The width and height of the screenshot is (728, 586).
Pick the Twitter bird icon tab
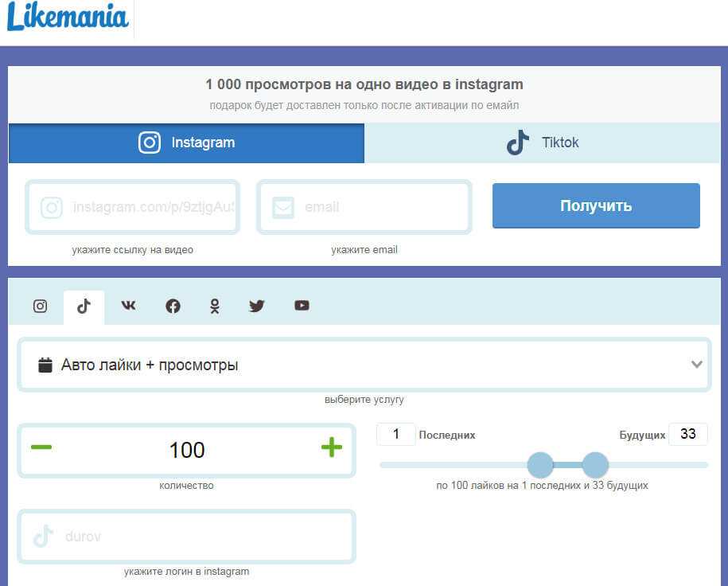[x=256, y=306]
